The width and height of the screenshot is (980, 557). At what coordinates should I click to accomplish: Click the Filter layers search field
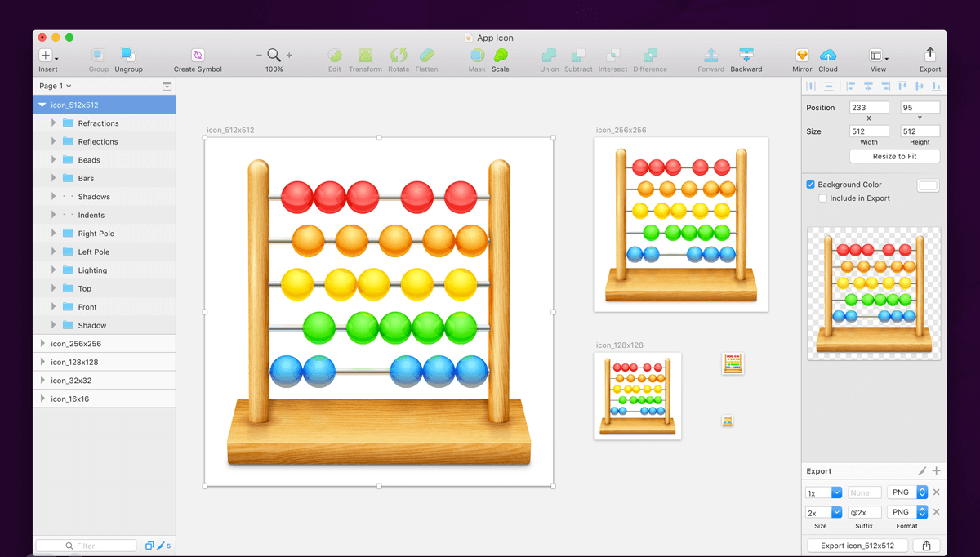click(86, 546)
